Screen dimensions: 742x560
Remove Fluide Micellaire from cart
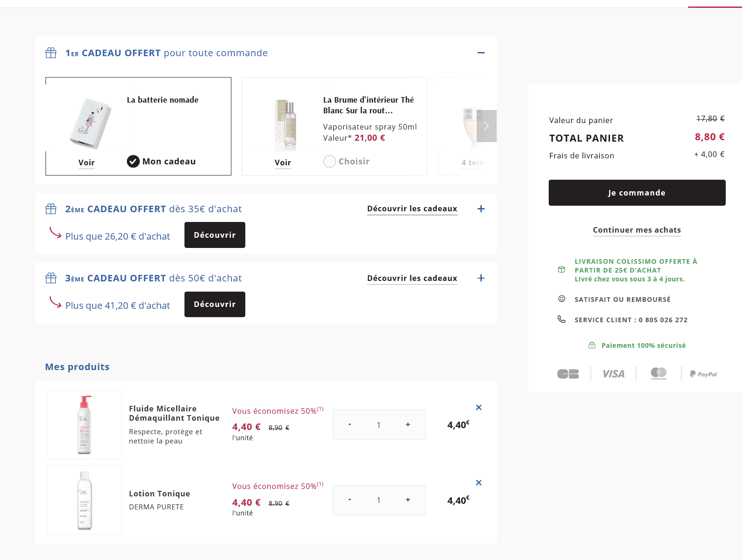(479, 407)
